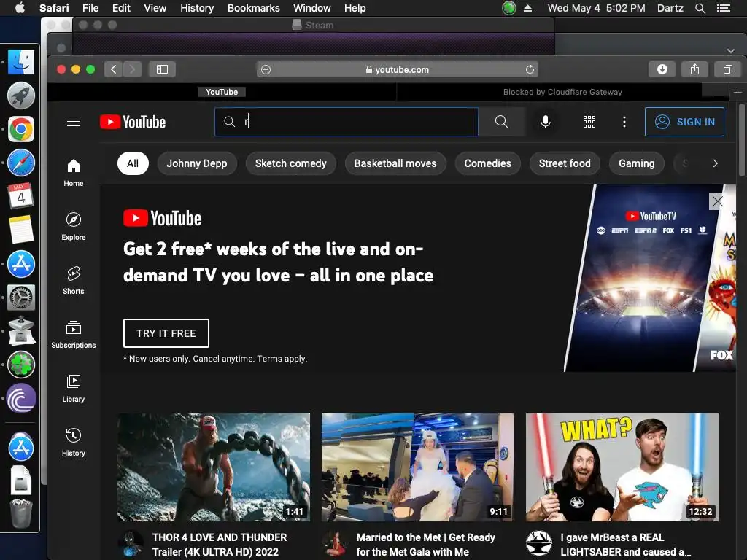Open the Safari File menu

click(x=90, y=8)
